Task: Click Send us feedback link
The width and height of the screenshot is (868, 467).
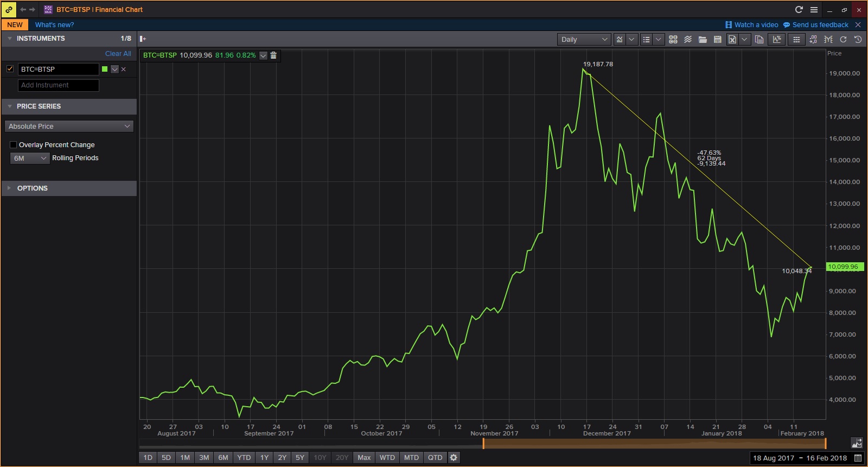Action: click(816, 25)
